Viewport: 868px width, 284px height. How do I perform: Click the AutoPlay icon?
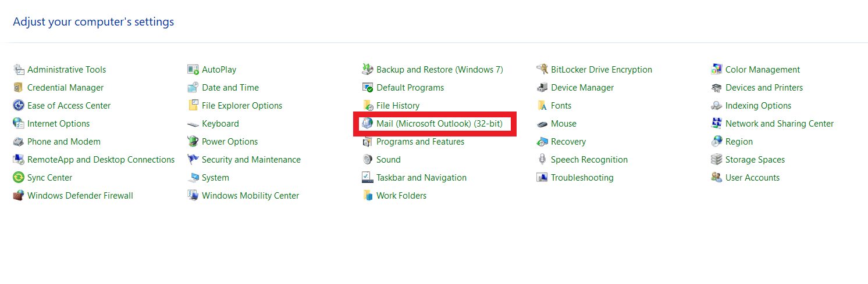[x=193, y=70]
